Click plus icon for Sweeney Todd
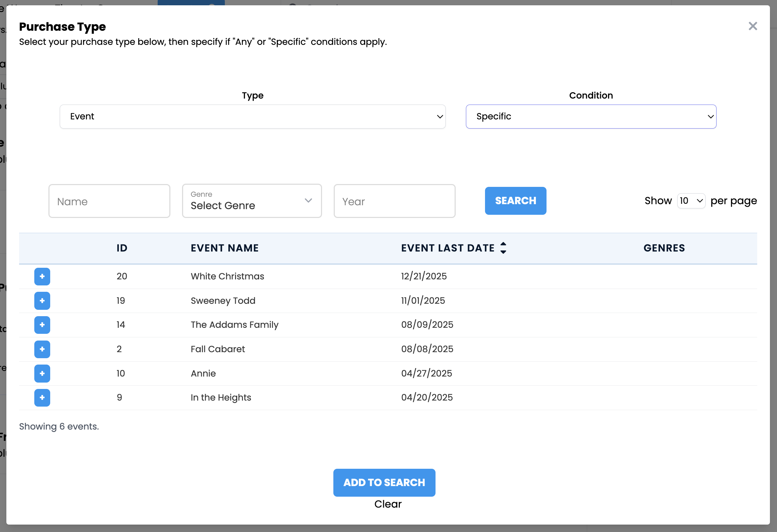Screen dimensions: 777x532 tap(42, 301)
